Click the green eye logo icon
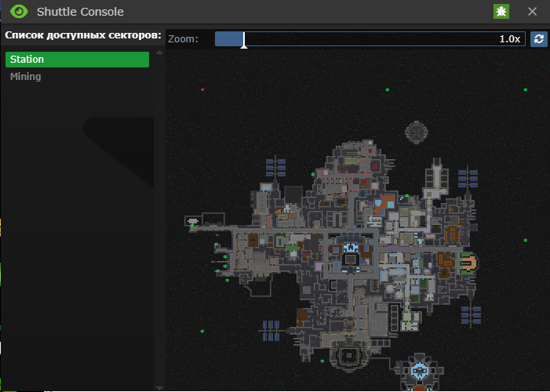 click(19, 12)
